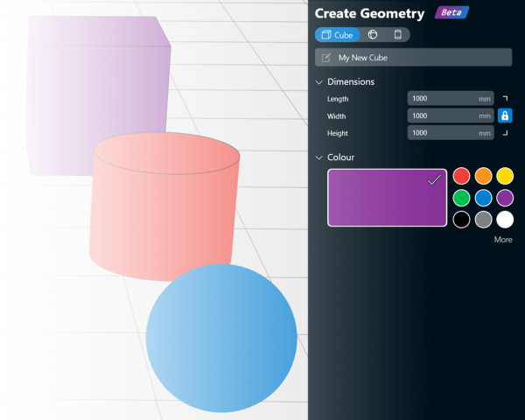This screenshot has width=525, height=420.
Task: Pick the small purple colour swatch
Action: 505,198
